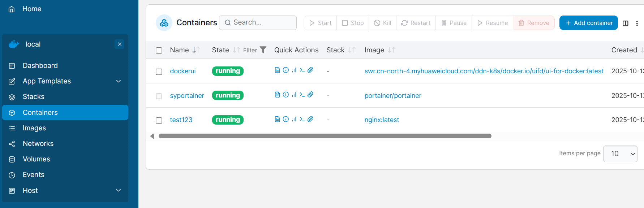Click the Pause button

(x=454, y=23)
